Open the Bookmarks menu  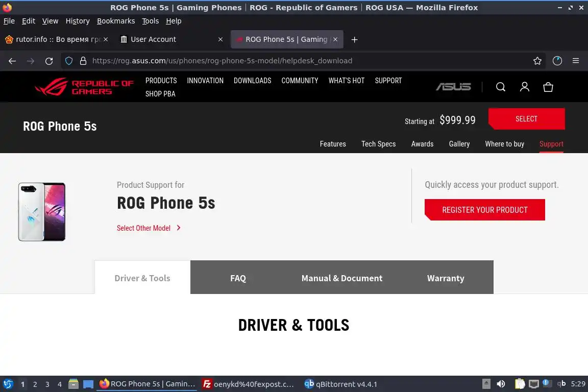coord(116,21)
